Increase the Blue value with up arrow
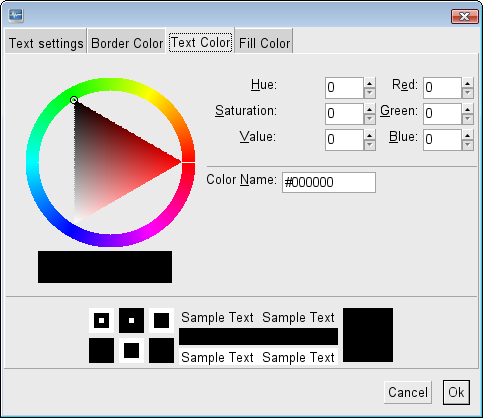Screen dimensions: 483x418 tap(468, 135)
